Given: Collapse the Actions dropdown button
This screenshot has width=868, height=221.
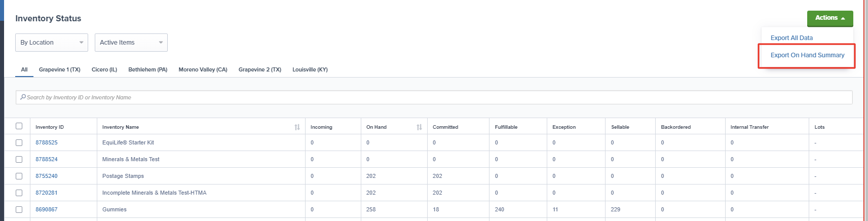Looking at the screenshot, I should pyautogui.click(x=830, y=18).
